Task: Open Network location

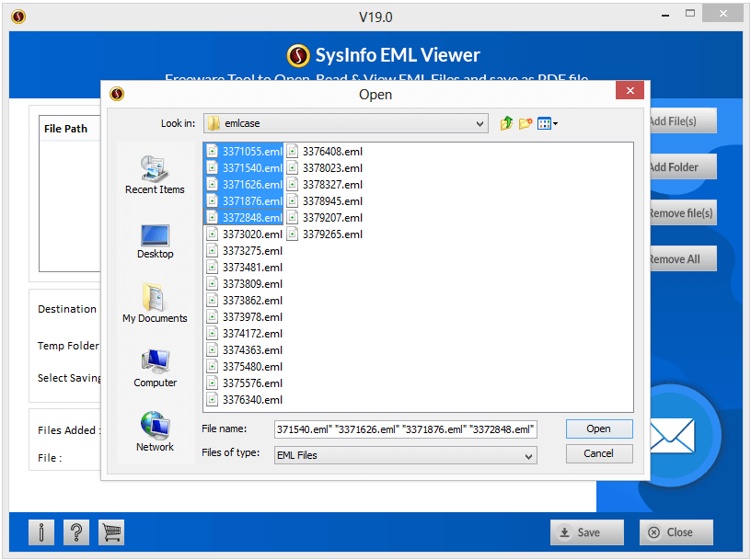Action: coord(155,432)
